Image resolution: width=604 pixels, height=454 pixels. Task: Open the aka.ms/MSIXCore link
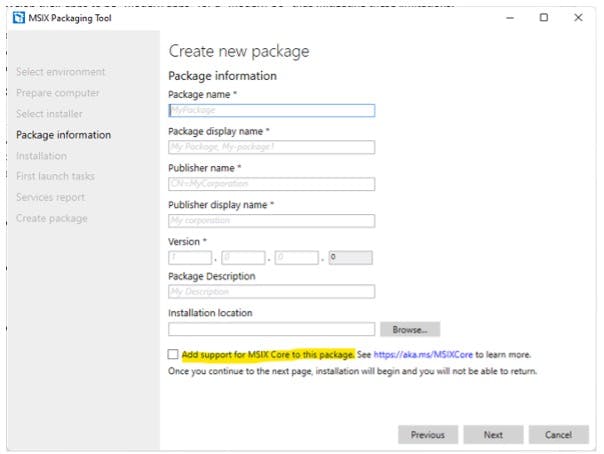[423, 354]
